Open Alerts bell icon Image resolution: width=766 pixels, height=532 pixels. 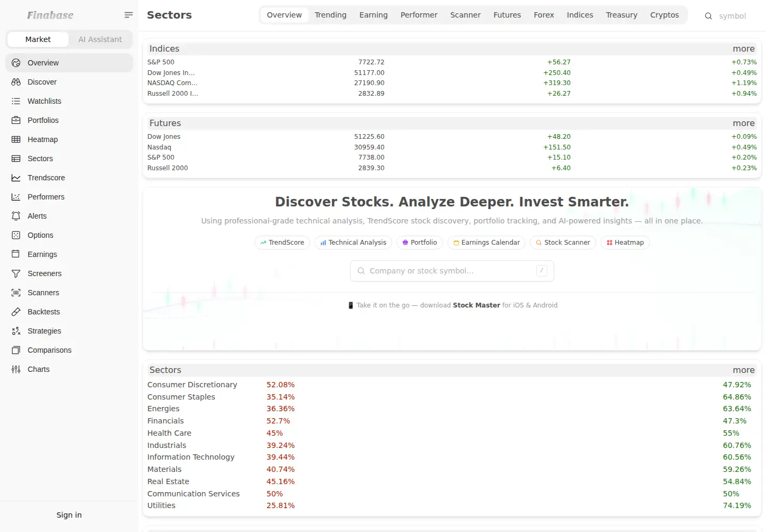pos(16,216)
